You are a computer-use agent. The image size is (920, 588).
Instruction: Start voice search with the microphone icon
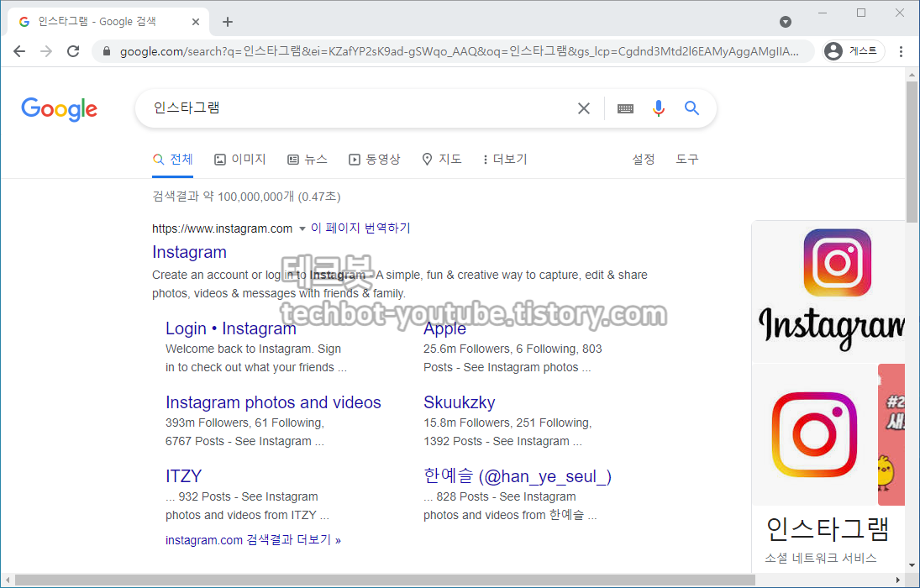pos(659,108)
